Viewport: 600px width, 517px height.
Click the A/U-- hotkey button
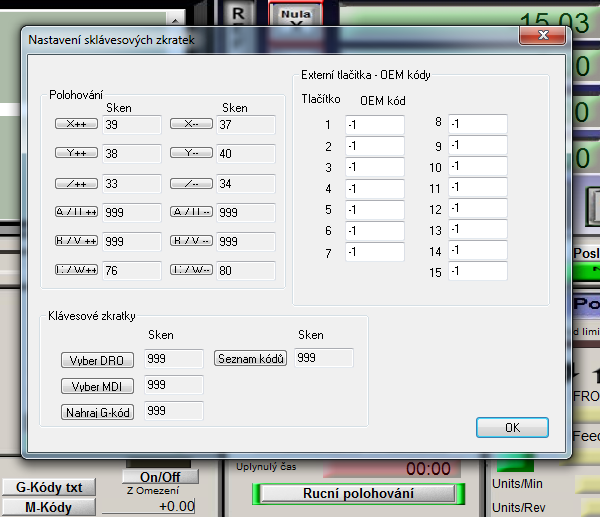point(192,212)
